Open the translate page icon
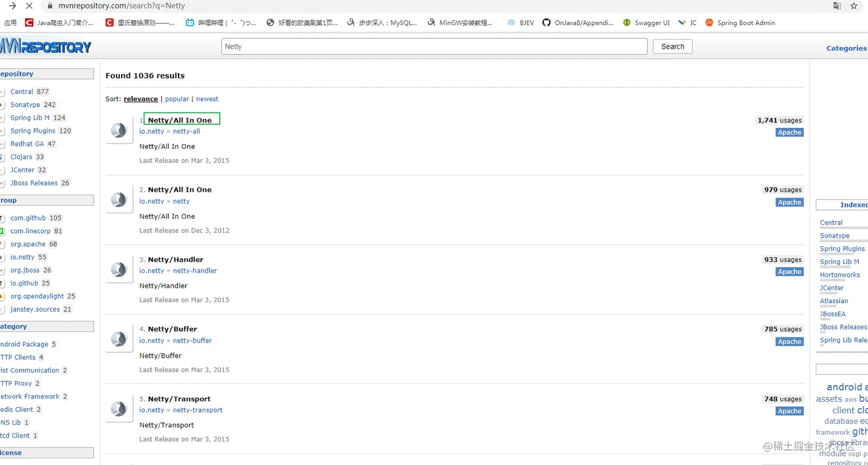868x465 pixels. coord(837,6)
